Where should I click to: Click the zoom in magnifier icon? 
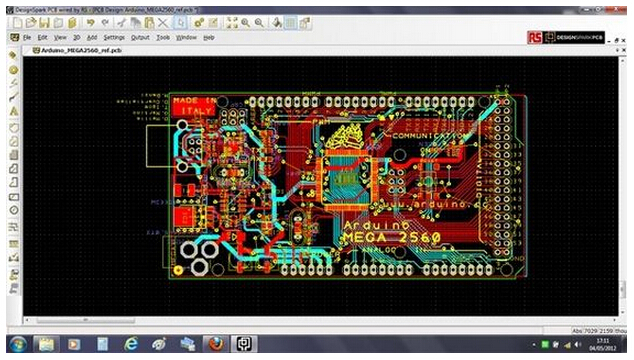click(245, 23)
